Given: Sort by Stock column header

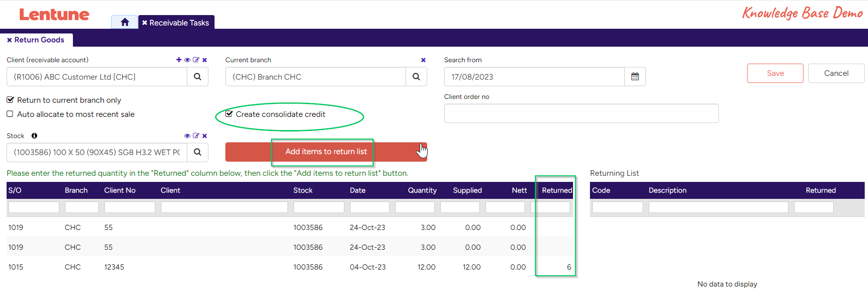Looking at the screenshot, I should [303, 190].
